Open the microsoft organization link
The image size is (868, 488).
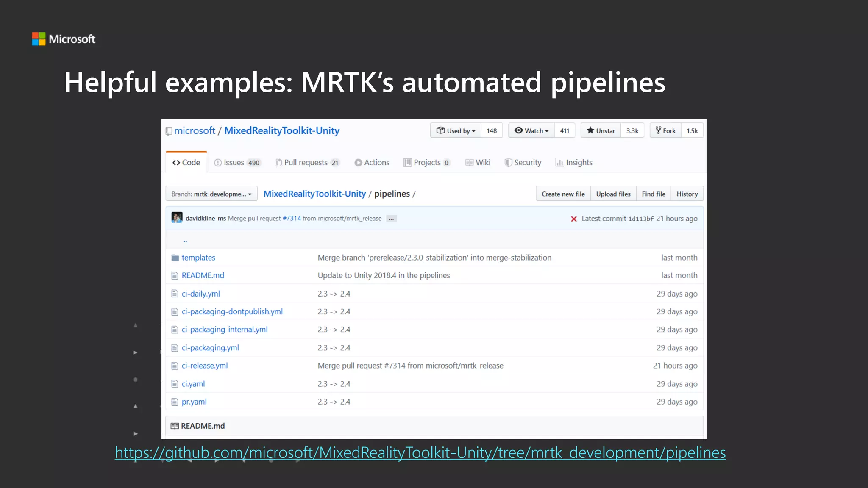(x=195, y=130)
